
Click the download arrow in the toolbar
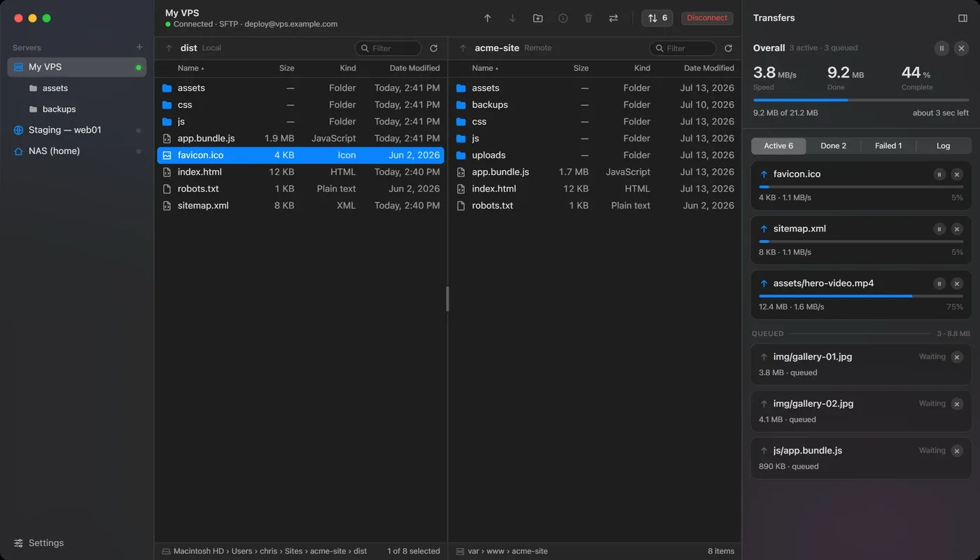(x=512, y=18)
